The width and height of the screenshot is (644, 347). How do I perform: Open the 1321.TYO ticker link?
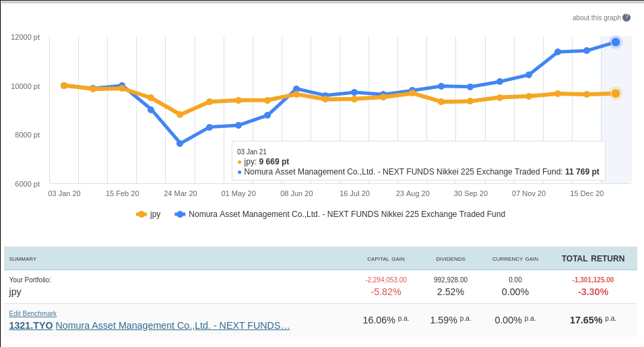click(31, 325)
